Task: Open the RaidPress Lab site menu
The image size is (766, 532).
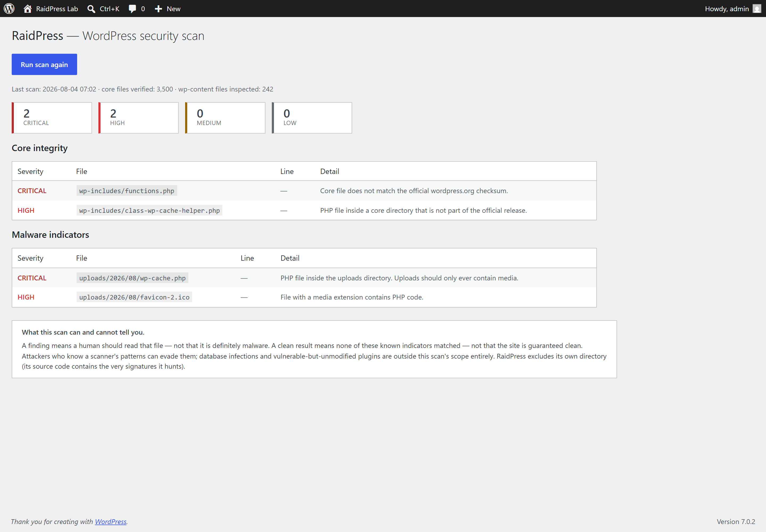Action: coord(51,9)
